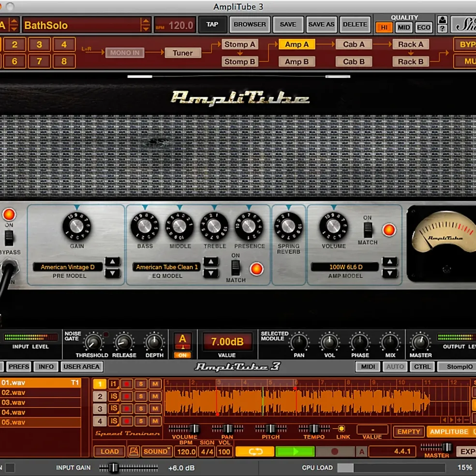Click the I1 input button on track 1
Screen dimensions: 476x476
pyautogui.click(x=113, y=384)
